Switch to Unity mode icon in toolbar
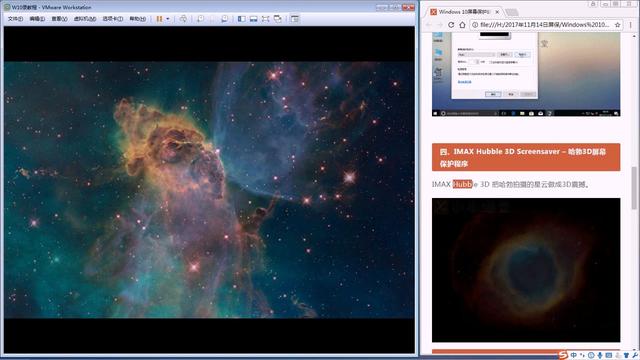This screenshot has width=640, height=360. [278, 19]
